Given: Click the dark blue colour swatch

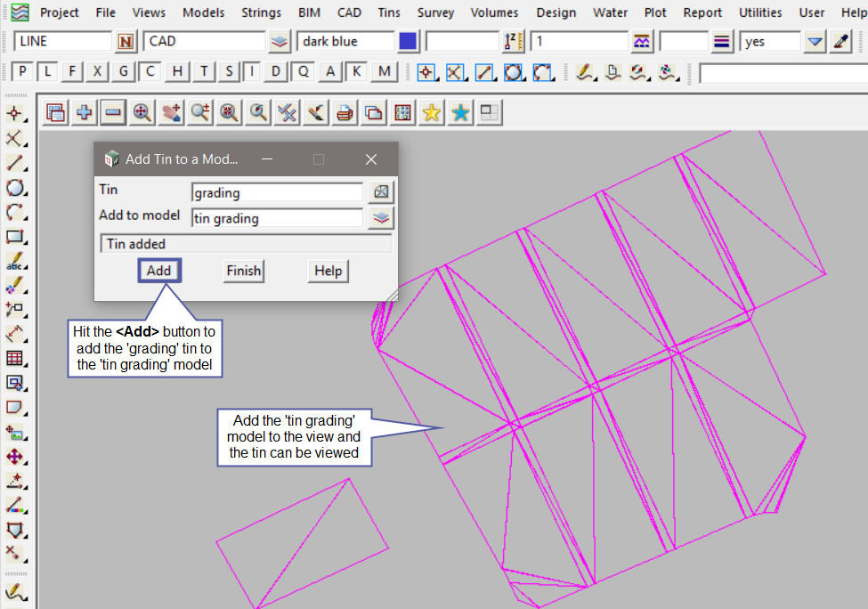Looking at the screenshot, I should point(408,42).
